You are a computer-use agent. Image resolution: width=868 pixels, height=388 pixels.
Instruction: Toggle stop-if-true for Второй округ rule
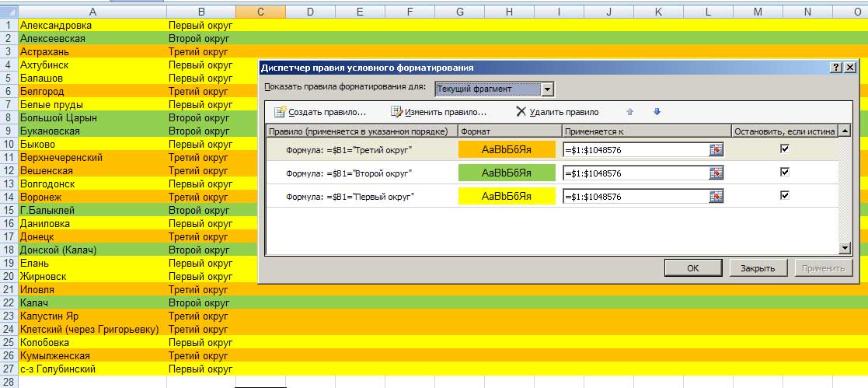pos(785,173)
